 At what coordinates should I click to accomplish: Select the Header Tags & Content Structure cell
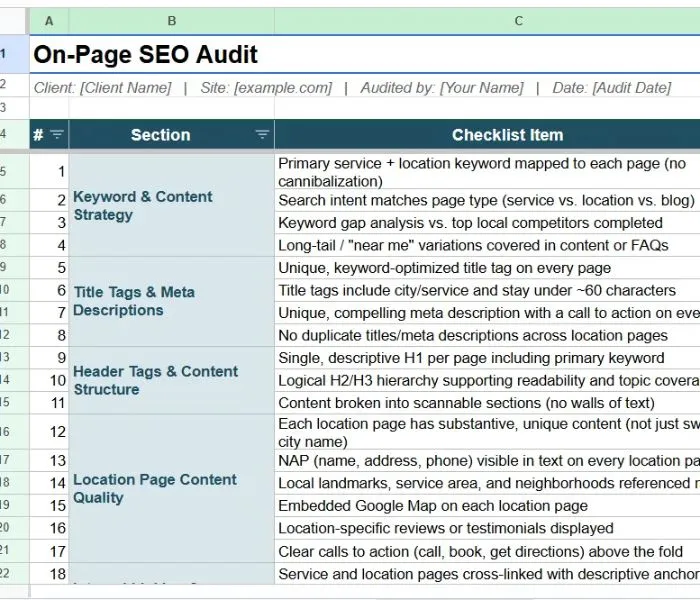(x=171, y=380)
